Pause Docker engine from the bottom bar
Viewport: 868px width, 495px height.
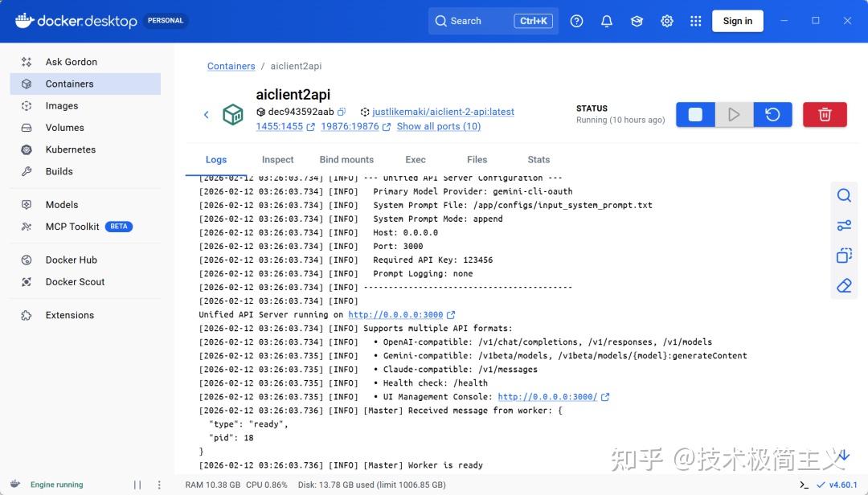(137, 485)
